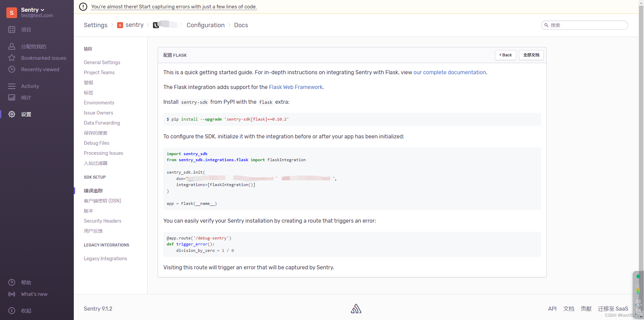The height and width of the screenshot is (320, 644).
Task: Click Docs in breadcrumb
Action: point(241,25)
